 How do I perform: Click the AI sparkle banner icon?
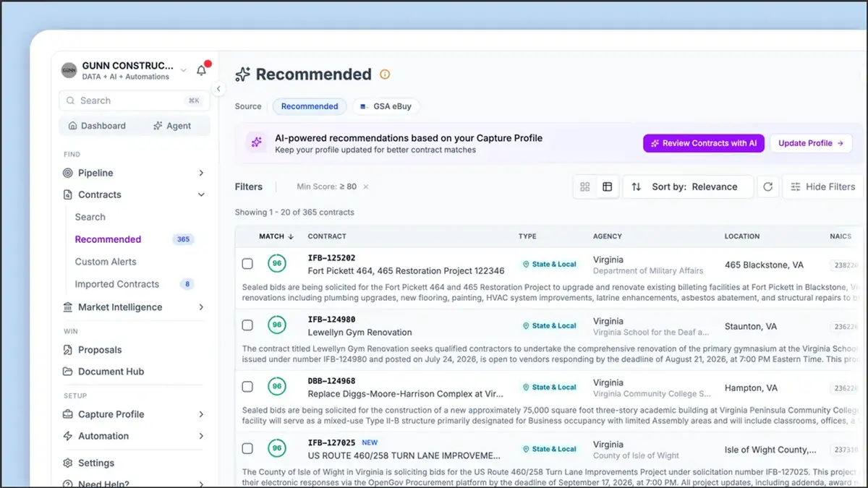click(x=256, y=143)
